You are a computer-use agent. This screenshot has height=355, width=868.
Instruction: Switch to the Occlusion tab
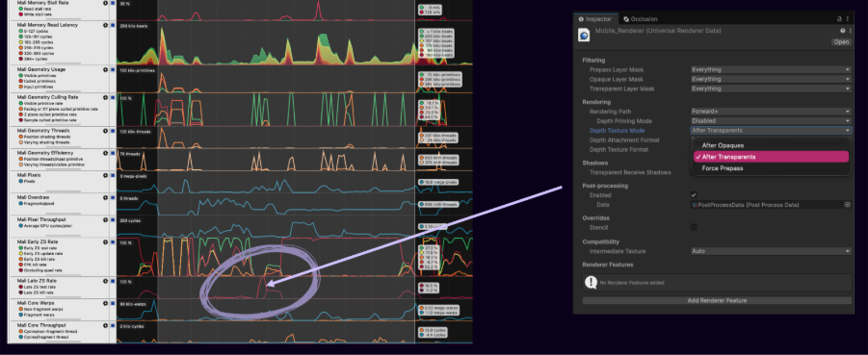tap(640, 19)
